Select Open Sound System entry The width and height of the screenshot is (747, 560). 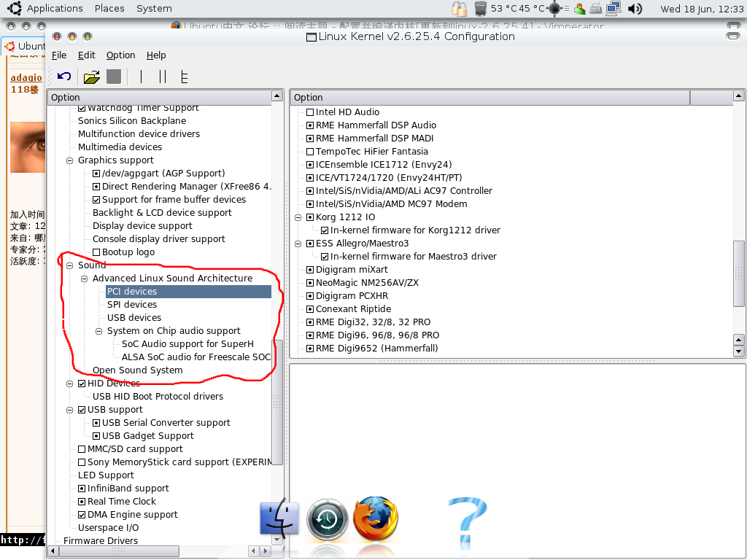tap(138, 370)
